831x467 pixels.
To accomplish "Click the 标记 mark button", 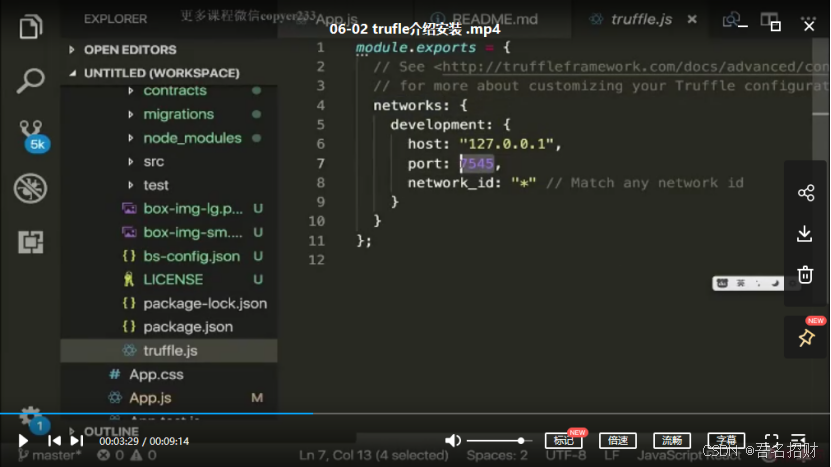I will (x=563, y=440).
